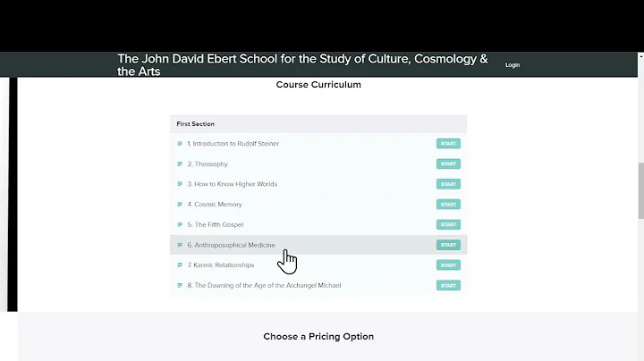644x361 pixels.
Task: Click the page vertical scrollbar thumb
Action: pyautogui.click(x=640, y=190)
